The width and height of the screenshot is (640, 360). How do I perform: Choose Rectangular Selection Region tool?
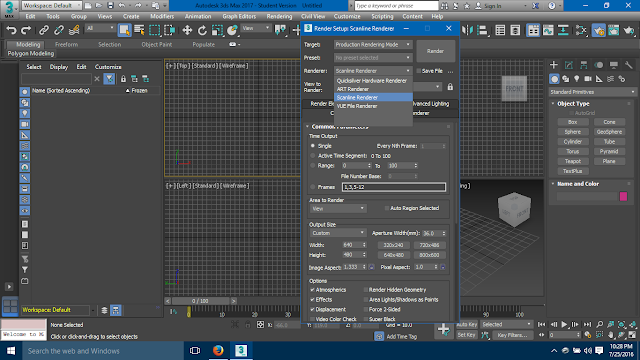coord(155,30)
